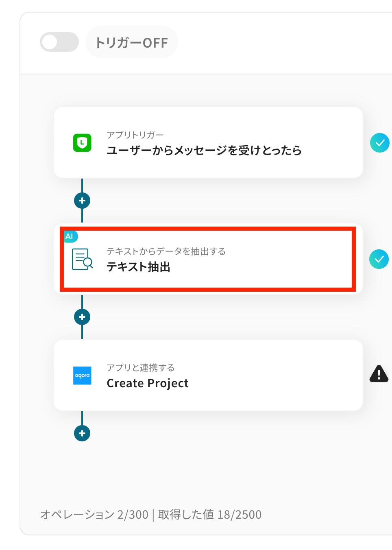Click the document search icon for テキスト抽出
The height and width of the screenshot is (550, 392).
coord(82,259)
